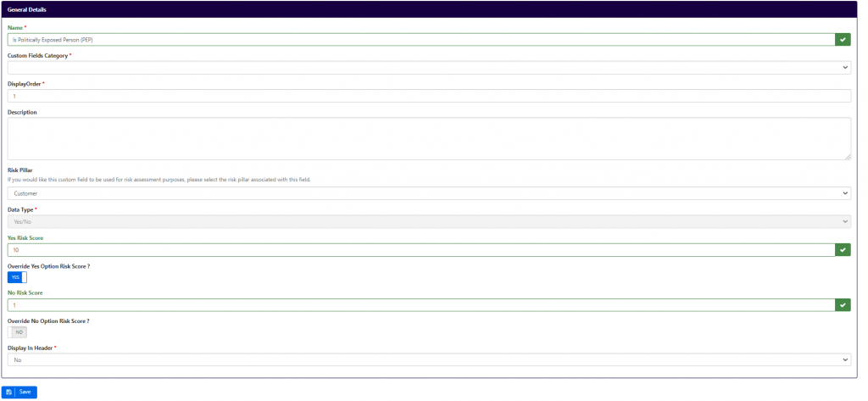This screenshot has height=401, width=868.
Task: Focus the Yes Risk Score input
Action: click(x=421, y=250)
